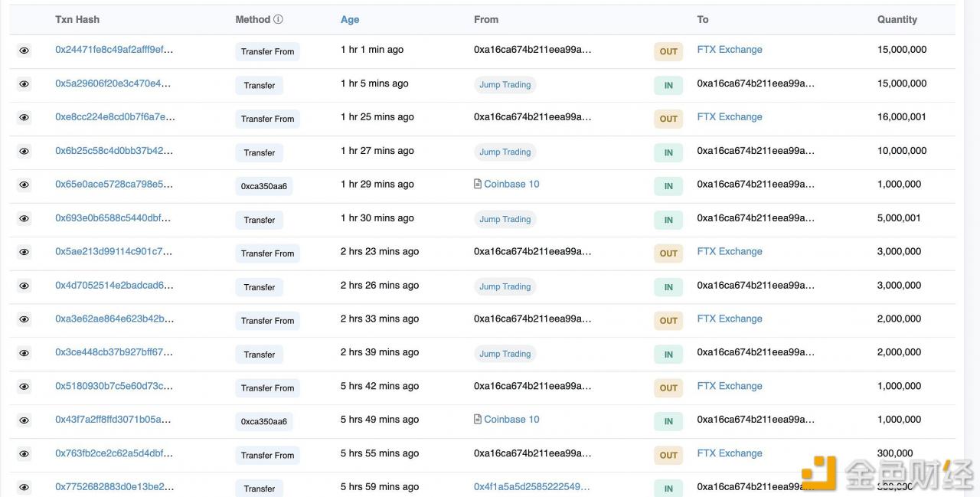Click the Jump Trading tag, 2 hrs 39 mins row
The height and width of the screenshot is (497, 980).
tap(505, 355)
